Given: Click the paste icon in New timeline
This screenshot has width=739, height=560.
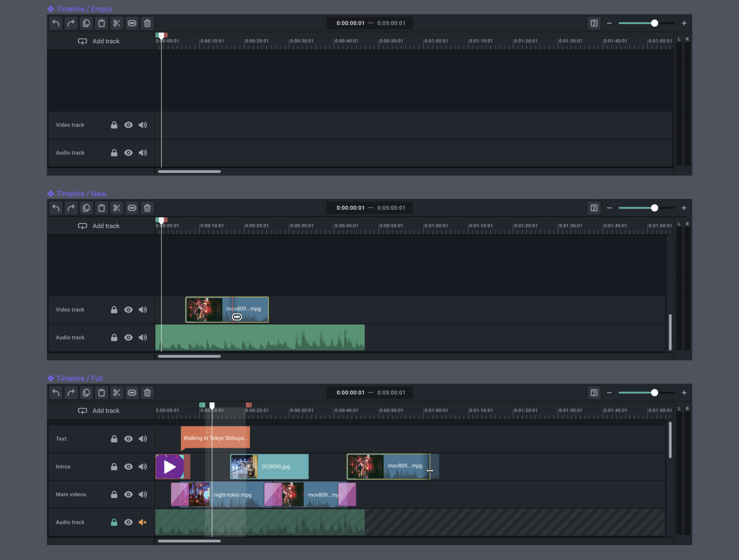Looking at the screenshot, I should pyautogui.click(x=102, y=208).
